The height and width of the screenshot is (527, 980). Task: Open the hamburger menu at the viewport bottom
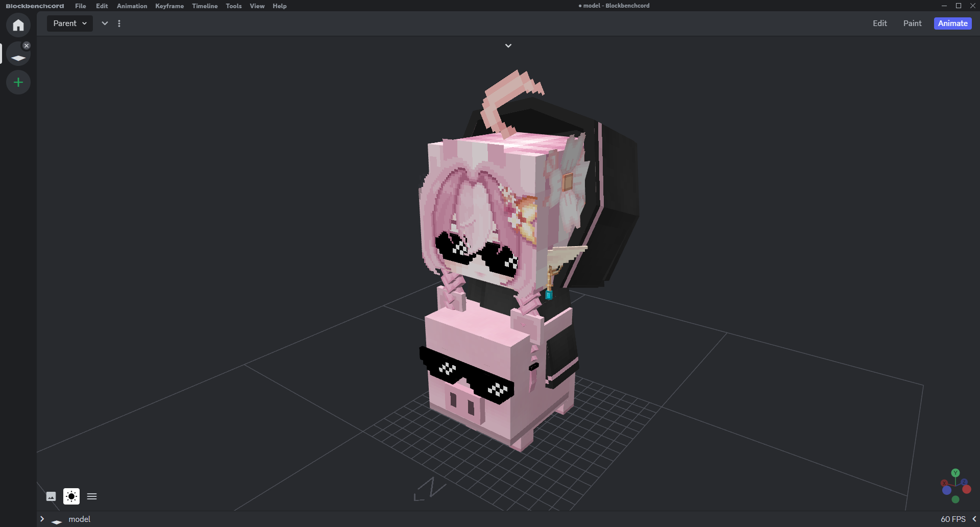(92, 496)
